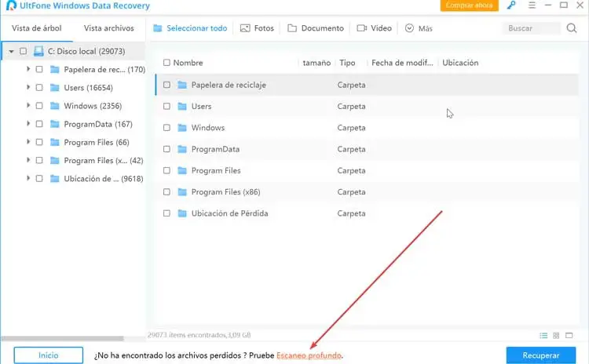This screenshot has height=364, width=589.
Task: Click the Ubicación de Pérdida folder icon
Action: click(182, 213)
